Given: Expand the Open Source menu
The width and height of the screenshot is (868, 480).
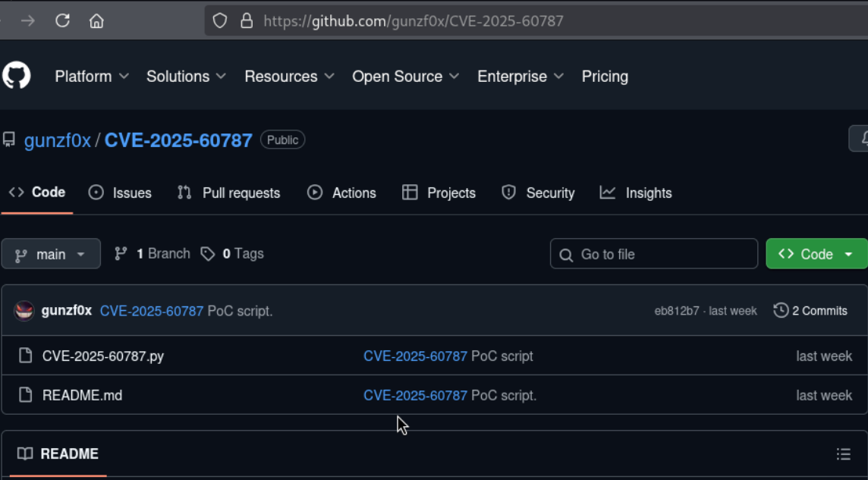Looking at the screenshot, I should [405, 77].
